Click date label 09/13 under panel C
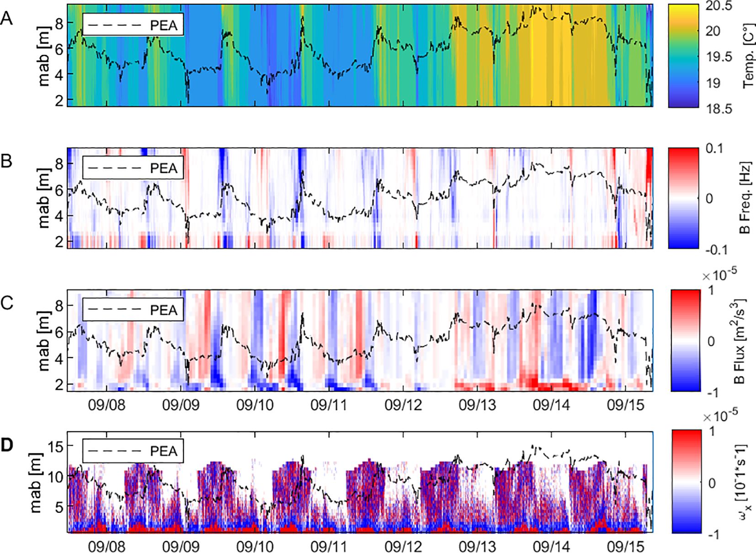756x553 pixels. (477, 405)
